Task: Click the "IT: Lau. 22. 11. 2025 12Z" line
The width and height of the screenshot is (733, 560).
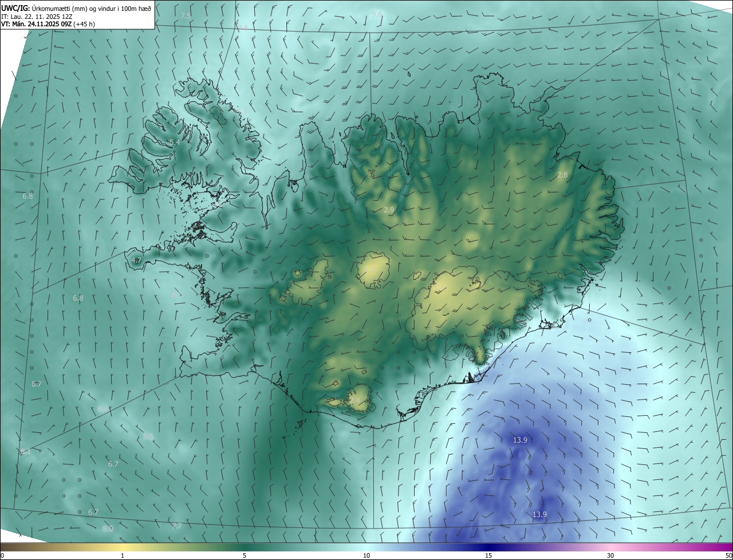Action: coord(37,16)
